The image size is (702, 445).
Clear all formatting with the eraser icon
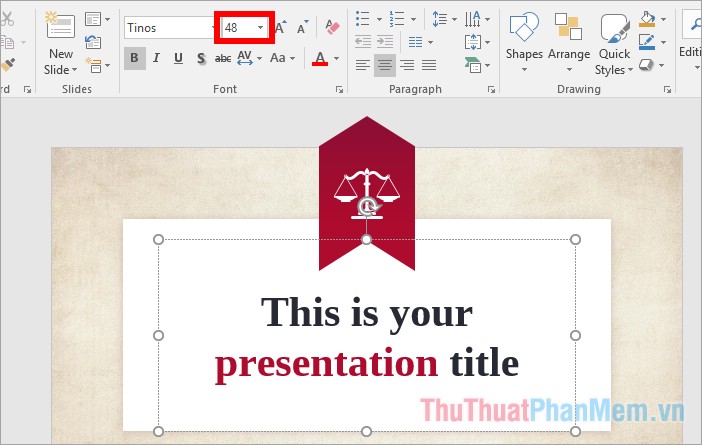tap(332, 28)
